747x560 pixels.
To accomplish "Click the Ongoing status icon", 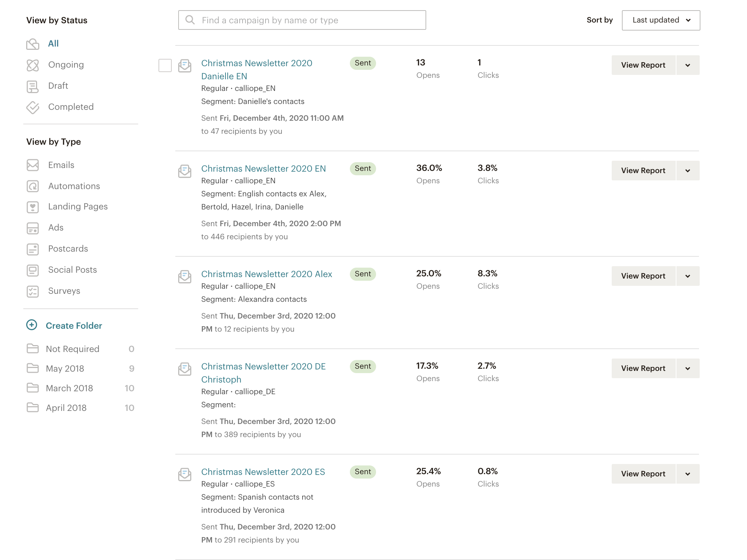I will (33, 65).
